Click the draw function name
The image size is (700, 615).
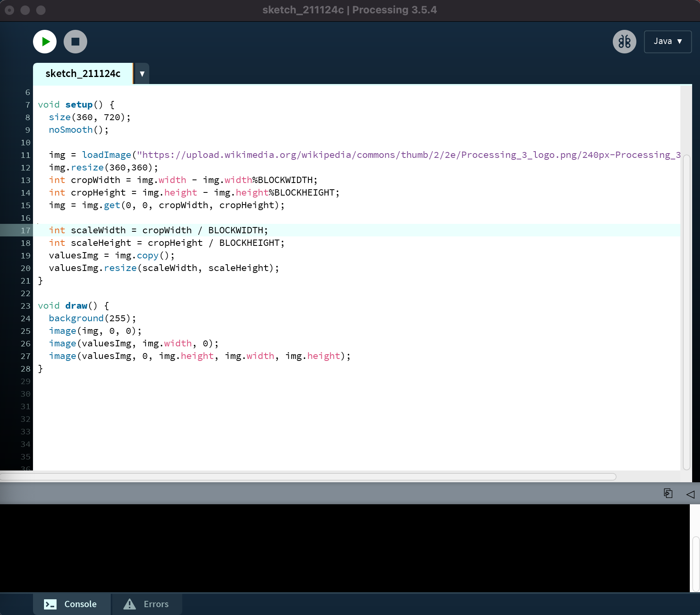click(x=76, y=306)
